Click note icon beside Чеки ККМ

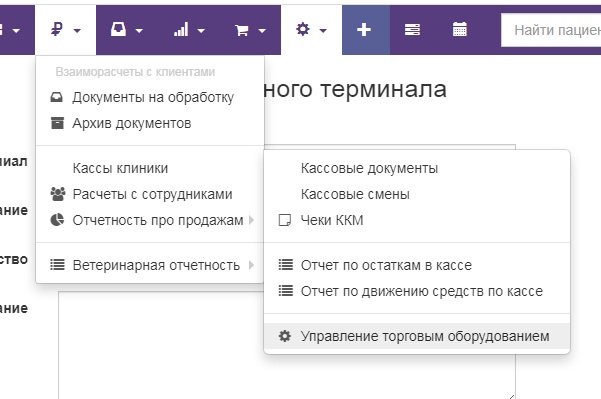point(285,220)
